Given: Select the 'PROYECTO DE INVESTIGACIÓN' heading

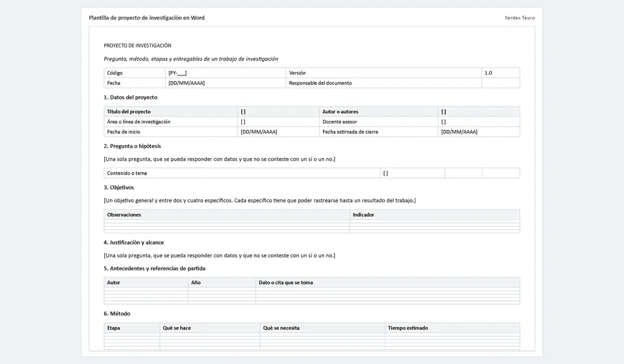Looking at the screenshot, I should point(137,45).
